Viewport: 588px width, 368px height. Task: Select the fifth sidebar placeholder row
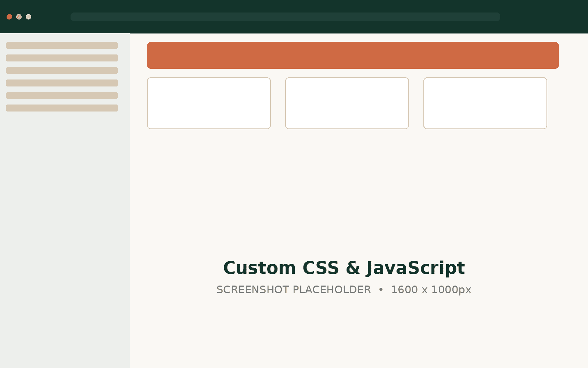[62, 95]
